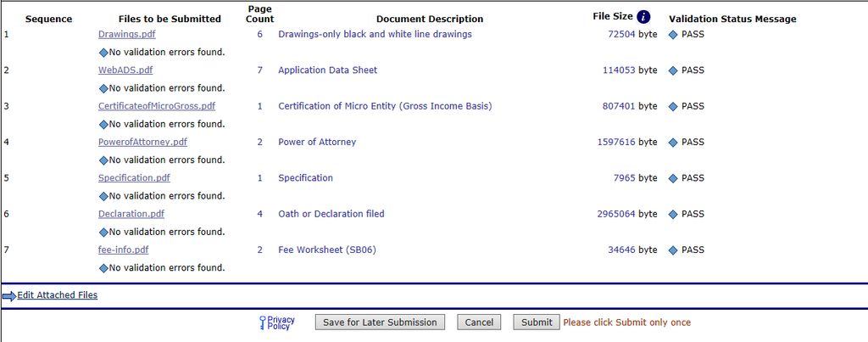Click validation diamond icon under Specification.pdf
Screen dimensions: 868x342
pyautogui.click(x=103, y=197)
